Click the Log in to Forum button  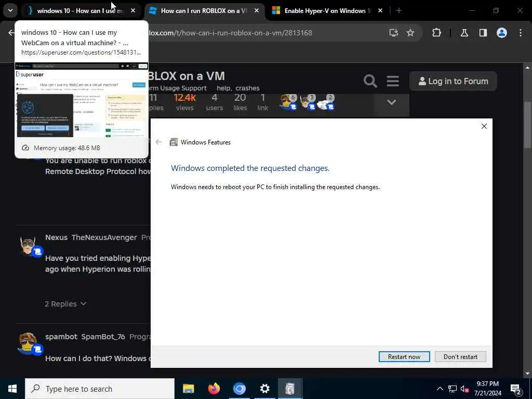tap(453, 81)
